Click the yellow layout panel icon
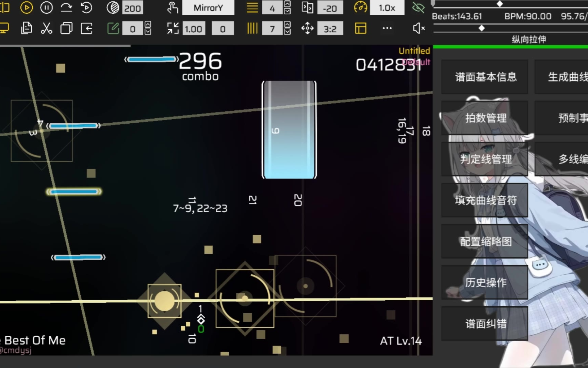Image resolution: width=588 pixels, height=368 pixels. [360, 29]
